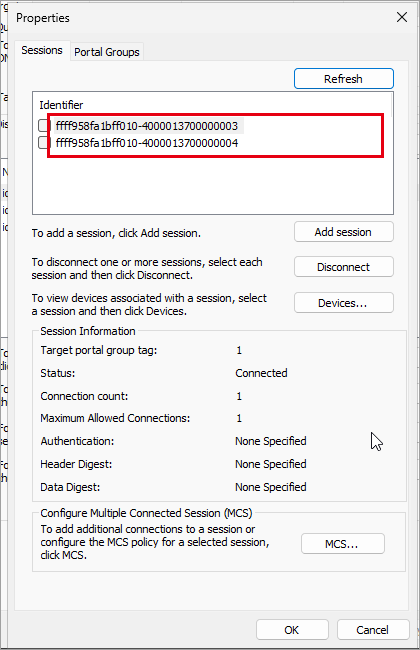This screenshot has width=420, height=650.
Task: Click the Refresh button
Action: coord(344,79)
